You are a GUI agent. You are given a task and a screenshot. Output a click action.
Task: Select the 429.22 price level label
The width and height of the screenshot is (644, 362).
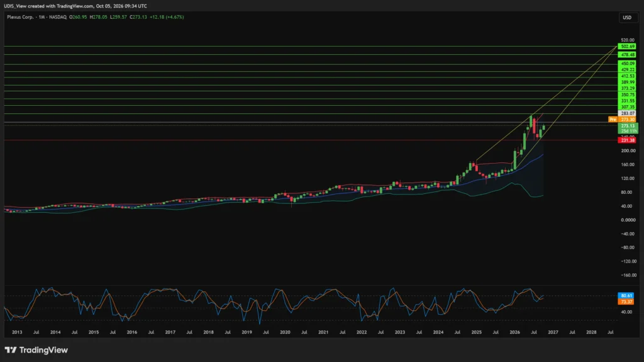click(x=628, y=70)
